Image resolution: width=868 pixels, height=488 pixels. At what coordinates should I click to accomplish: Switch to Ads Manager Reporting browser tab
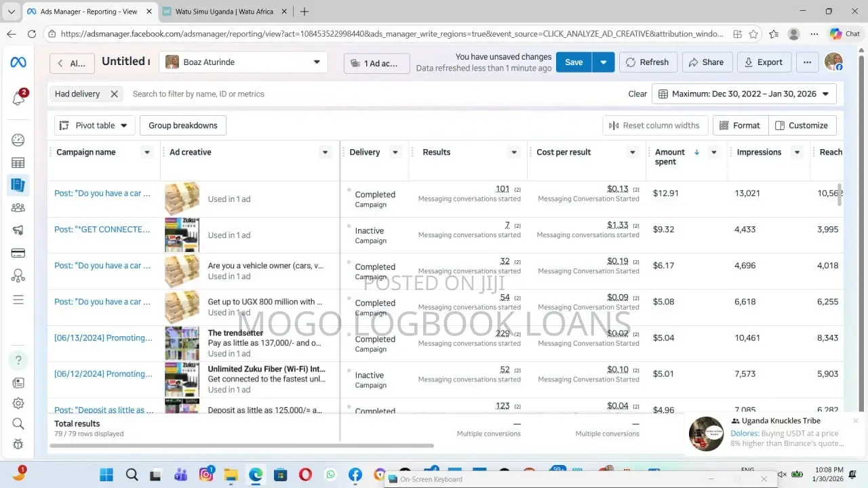pyautogui.click(x=89, y=12)
